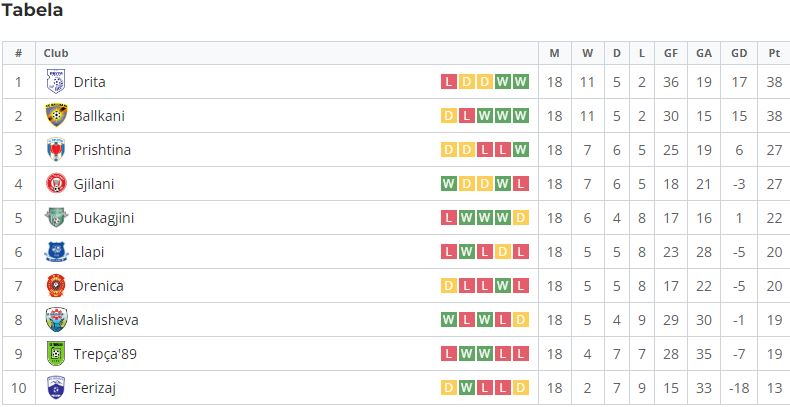Sort table by Pt column header
The width and height of the screenshot is (790, 407).
tap(774, 53)
